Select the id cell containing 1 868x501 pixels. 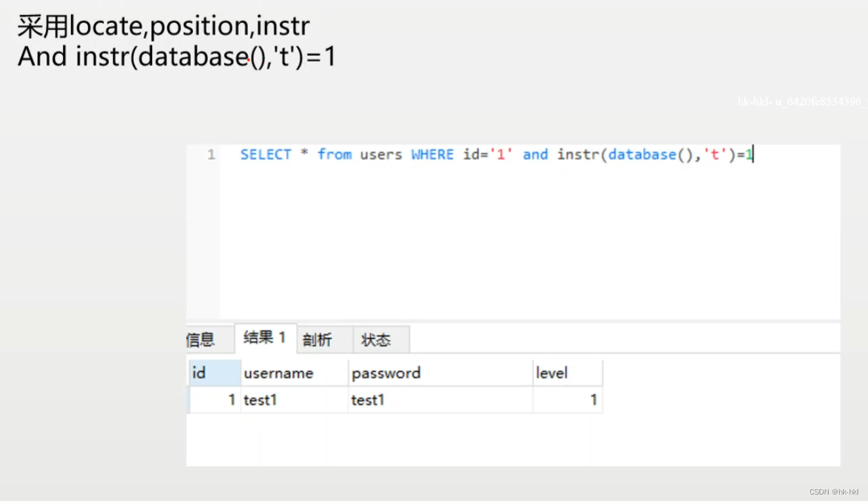[214, 400]
